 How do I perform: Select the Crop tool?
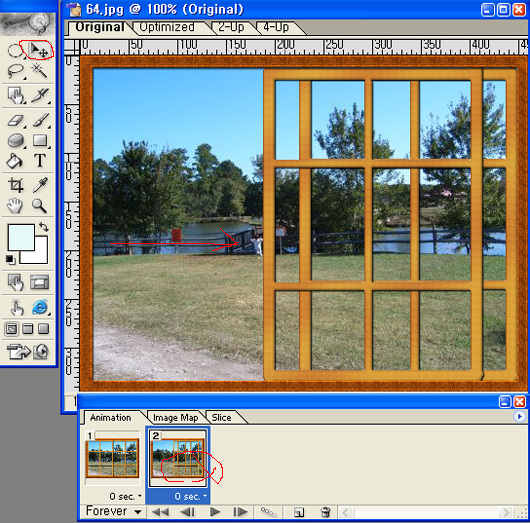[16, 185]
